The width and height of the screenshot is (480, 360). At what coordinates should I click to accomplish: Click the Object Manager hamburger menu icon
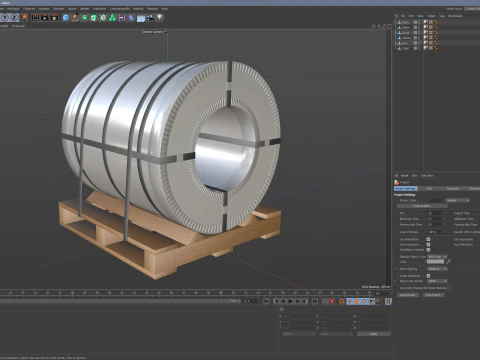[x=396, y=16]
